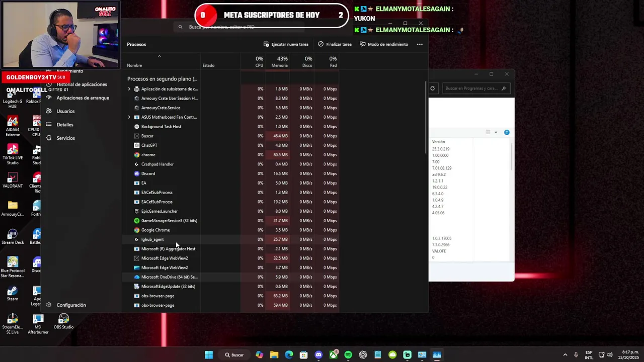
Task: Select the ChatGPT process row
Action: 231,145
